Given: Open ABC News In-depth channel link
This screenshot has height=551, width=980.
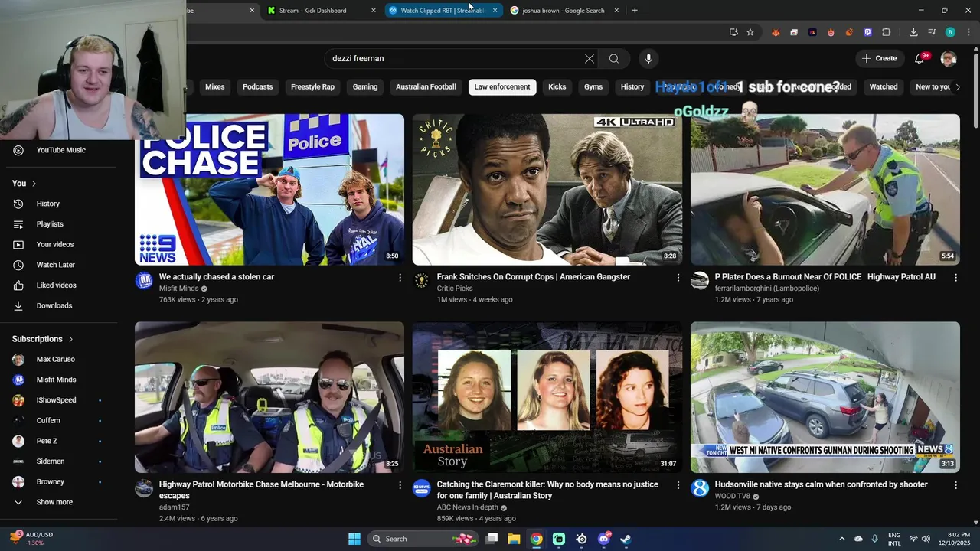Looking at the screenshot, I should [467, 507].
